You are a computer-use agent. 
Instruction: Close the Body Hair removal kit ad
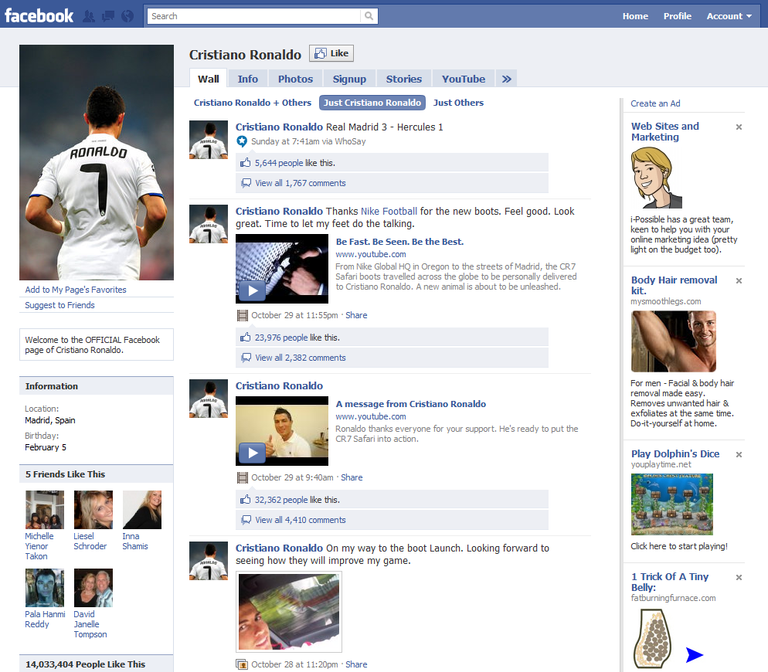(739, 281)
